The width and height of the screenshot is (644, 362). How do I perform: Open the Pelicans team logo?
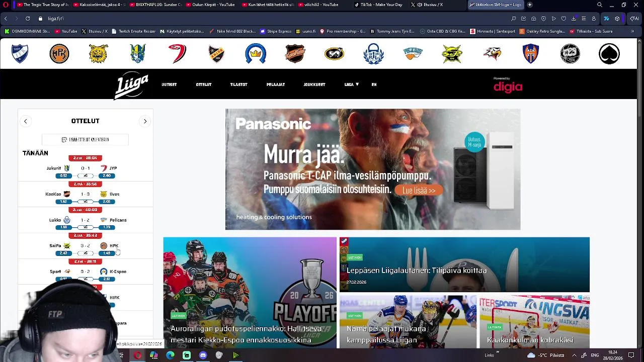click(x=413, y=54)
